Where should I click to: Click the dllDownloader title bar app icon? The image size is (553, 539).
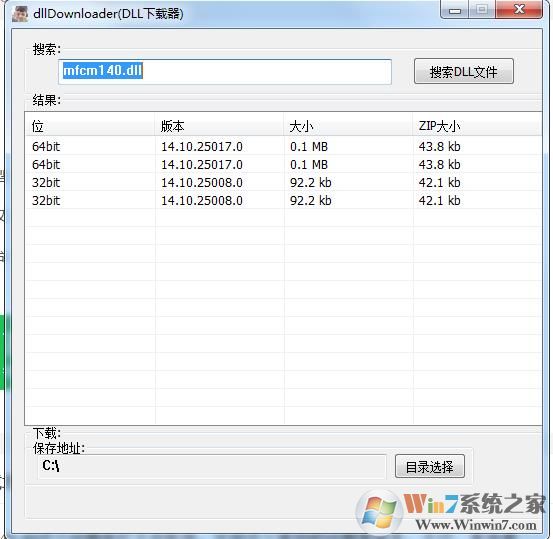(19, 14)
